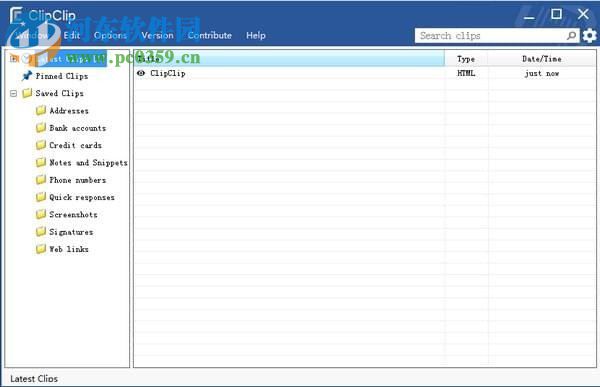
Task: Click the Phone numbers folder icon
Action: [41, 180]
